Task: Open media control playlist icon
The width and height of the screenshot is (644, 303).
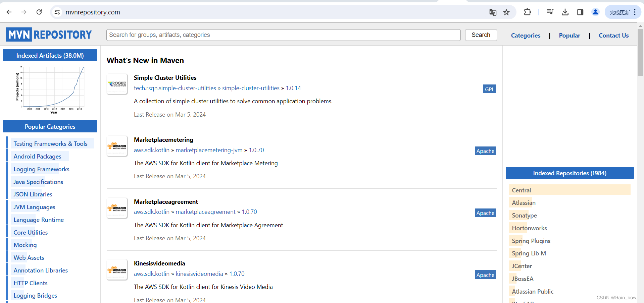Action: (x=550, y=12)
